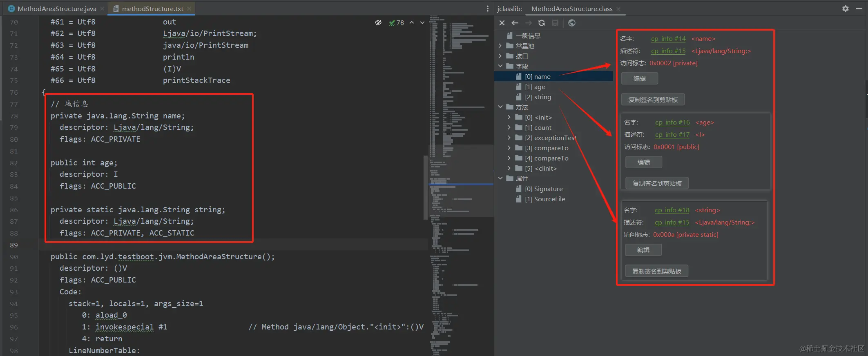
Task: Expand the [3] compareTo method node
Action: point(509,148)
